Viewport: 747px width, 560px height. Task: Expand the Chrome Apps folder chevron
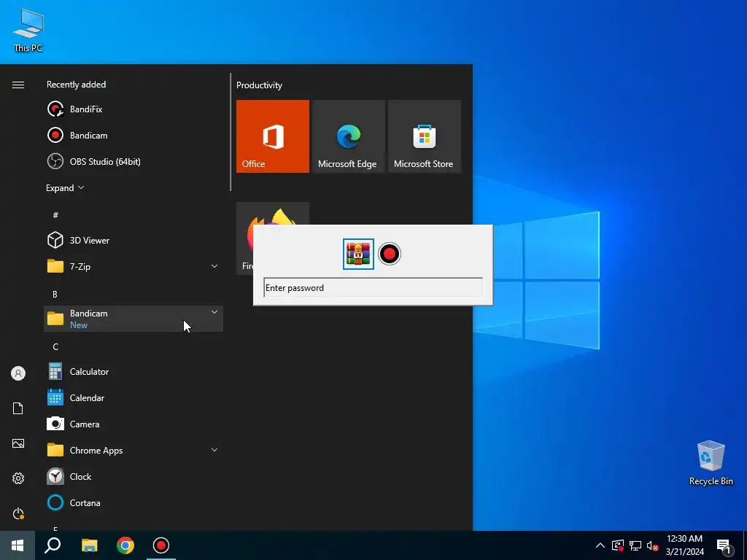[214, 449]
